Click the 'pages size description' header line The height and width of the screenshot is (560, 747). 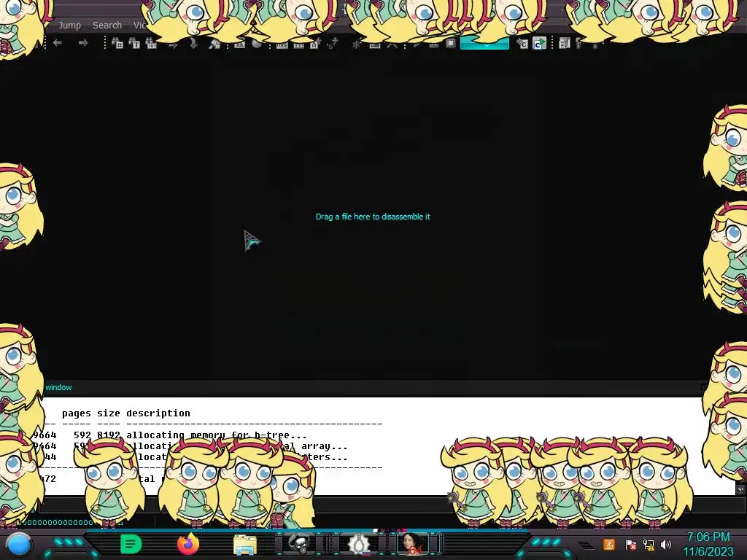click(x=125, y=413)
